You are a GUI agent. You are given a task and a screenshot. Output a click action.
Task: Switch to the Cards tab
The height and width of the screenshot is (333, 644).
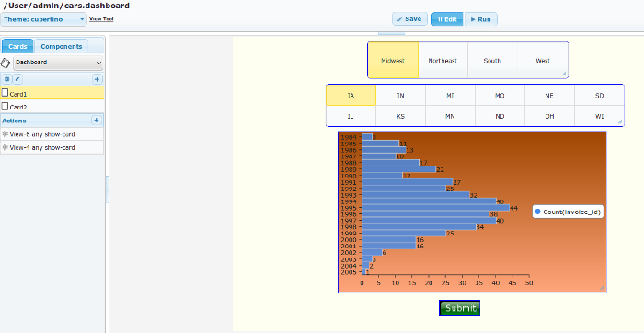17,46
